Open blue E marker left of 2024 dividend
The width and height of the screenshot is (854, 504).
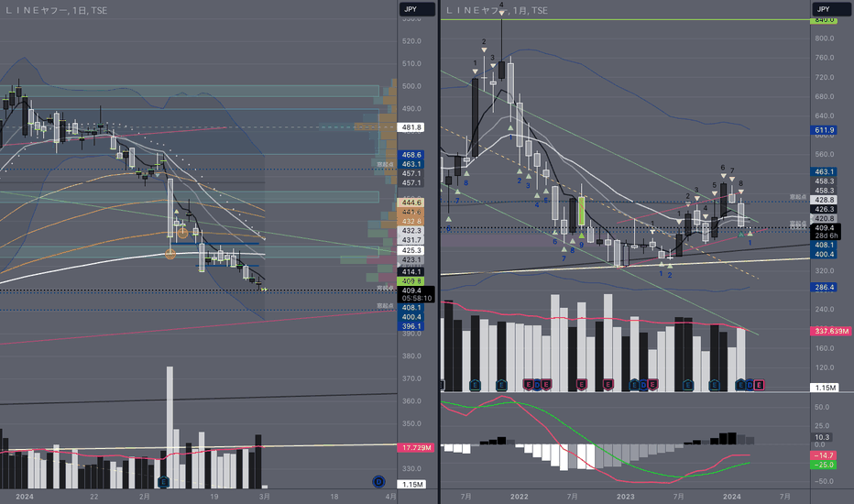click(x=740, y=385)
